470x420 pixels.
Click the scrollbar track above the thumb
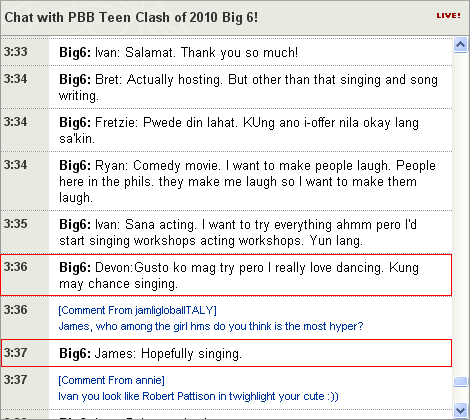click(460, 213)
